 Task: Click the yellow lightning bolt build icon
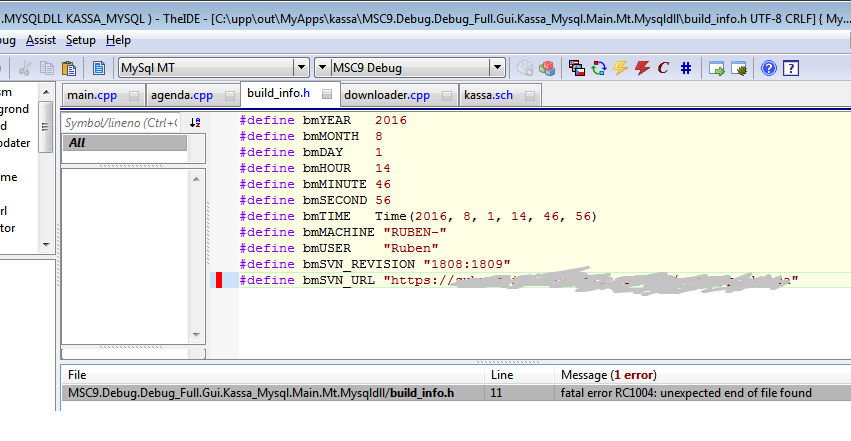click(x=620, y=68)
